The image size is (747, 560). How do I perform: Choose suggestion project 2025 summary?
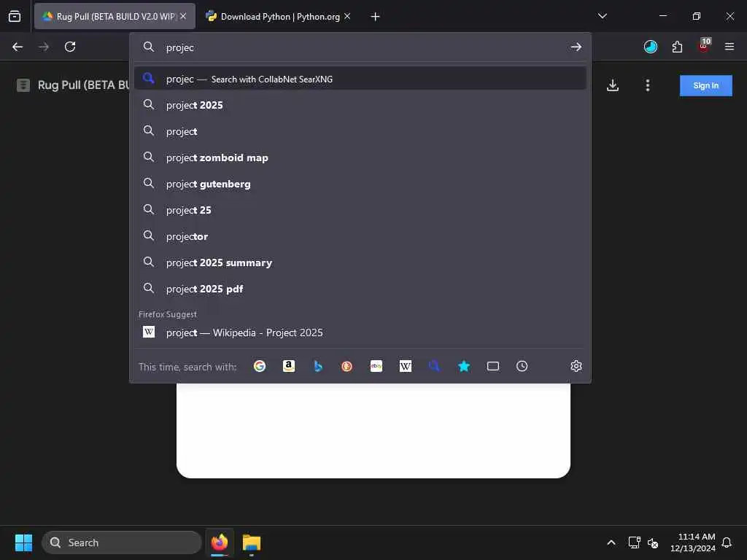[x=360, y=262]
